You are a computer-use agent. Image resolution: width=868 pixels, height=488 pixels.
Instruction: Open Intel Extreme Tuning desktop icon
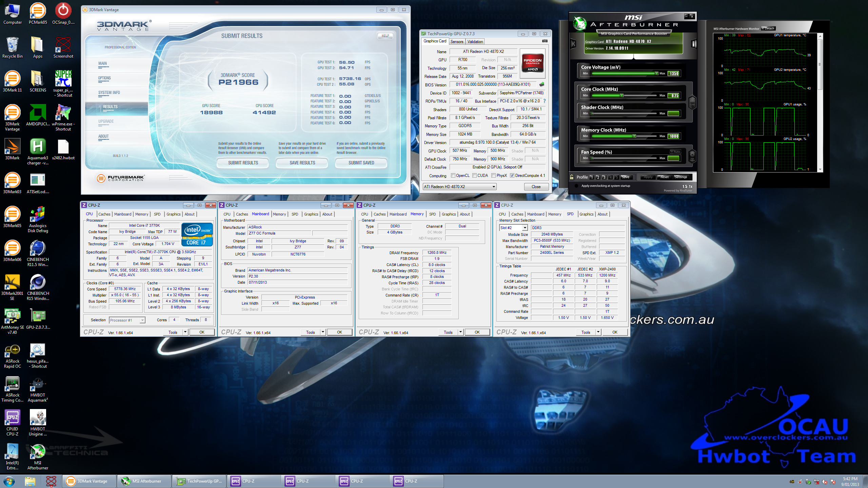[x=13, y=456]
